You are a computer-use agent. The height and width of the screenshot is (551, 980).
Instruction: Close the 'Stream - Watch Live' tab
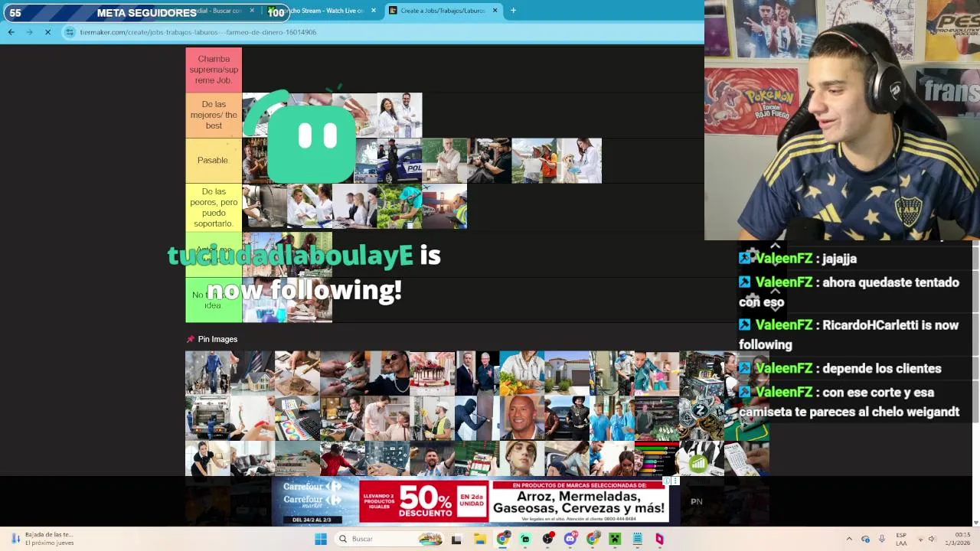[374, 11]
